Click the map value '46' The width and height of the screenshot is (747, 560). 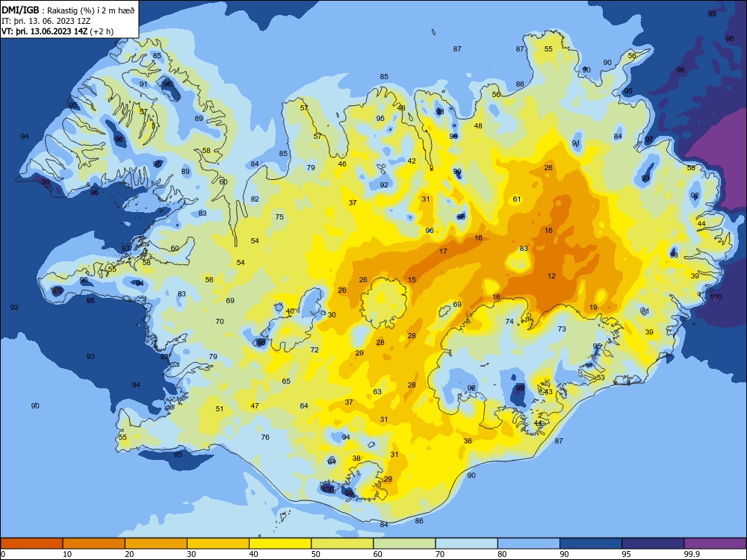point(342,164)
